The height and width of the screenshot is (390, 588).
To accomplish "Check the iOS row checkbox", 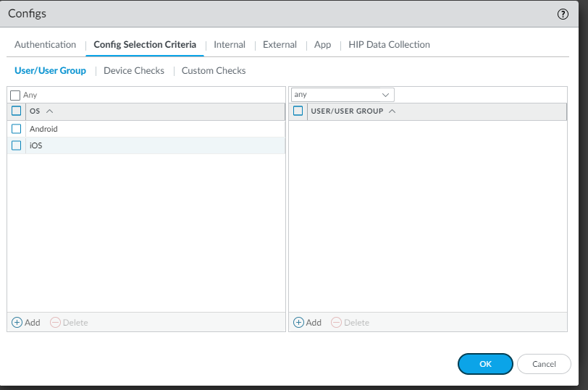I will tap(16, 145).
